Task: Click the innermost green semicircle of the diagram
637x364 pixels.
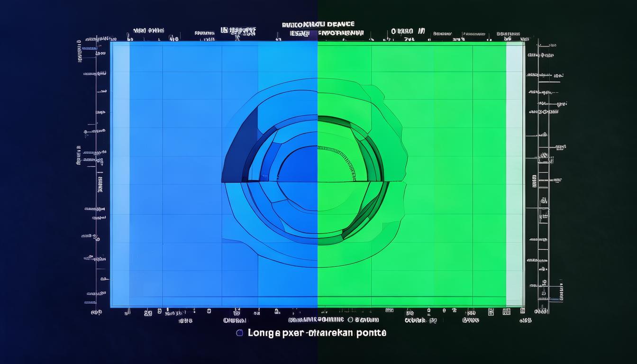Action: (x=336, y=165)
